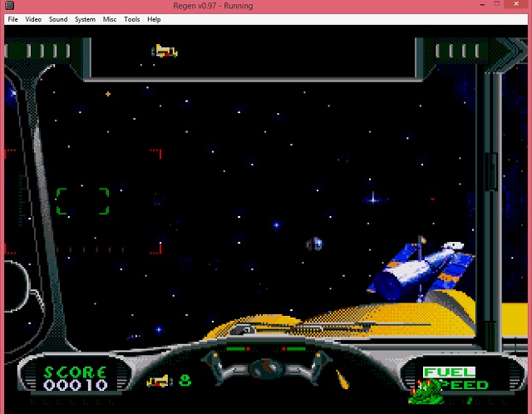The image size is (532, 414).
Task: Close the Regen emulator window
Action: click(x=516, y=4)
